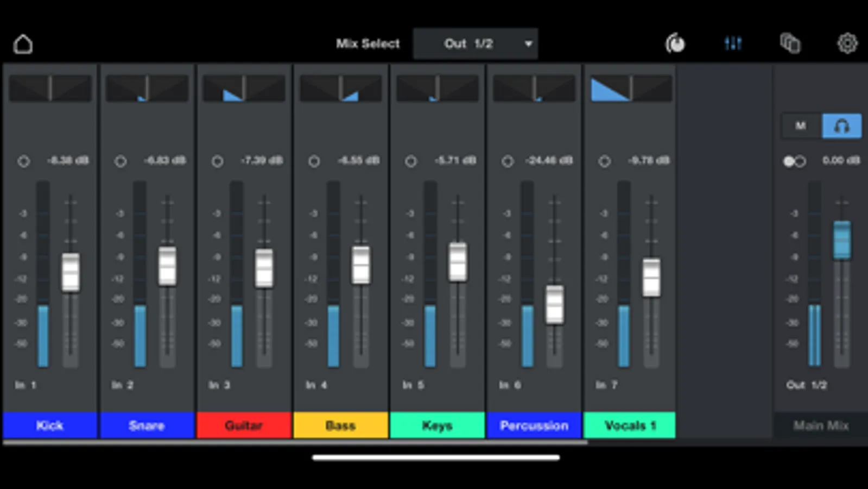868x489 pixels.
Task: Open the scenes copy icon
Action: 790,43
